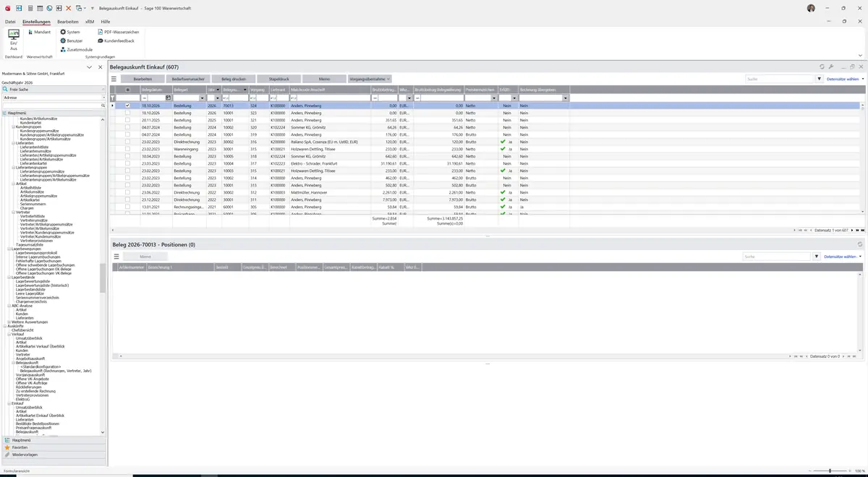This screenshot has width=868, height=477.
Task: Switch to the Bearbeiten ribbon tab
Action: coord(68,22)
